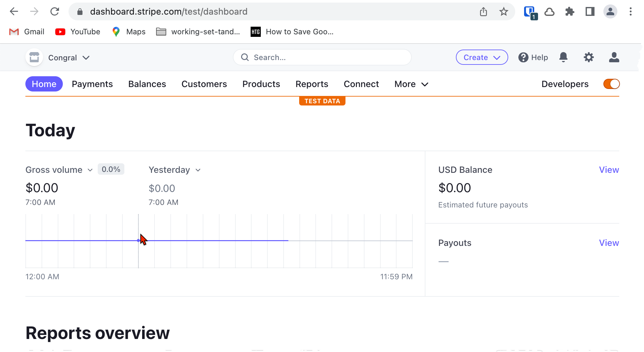Disable test mode with the orange toggle

click(611, 84)
